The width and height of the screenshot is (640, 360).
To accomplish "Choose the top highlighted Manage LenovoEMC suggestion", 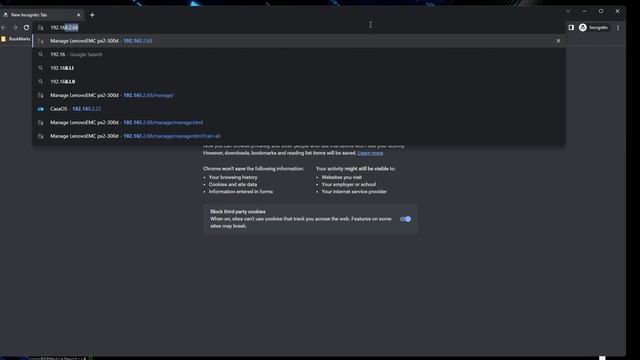I will [299, 41].
